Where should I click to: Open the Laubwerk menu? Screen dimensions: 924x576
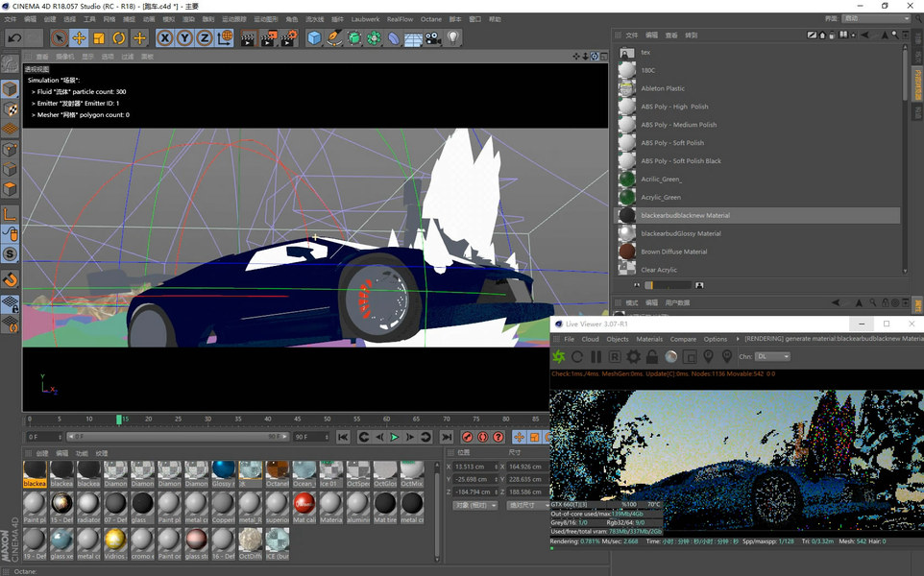(365, 19)
